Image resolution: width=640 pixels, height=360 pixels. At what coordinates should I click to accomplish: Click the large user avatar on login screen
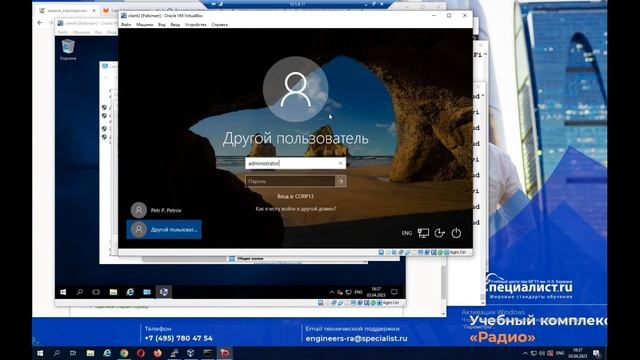coord(296,89)
